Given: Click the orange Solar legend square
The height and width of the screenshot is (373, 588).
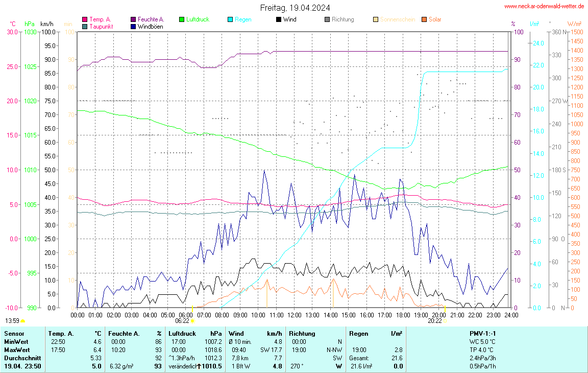Looking at the screenshot, I should coord(424,19).
